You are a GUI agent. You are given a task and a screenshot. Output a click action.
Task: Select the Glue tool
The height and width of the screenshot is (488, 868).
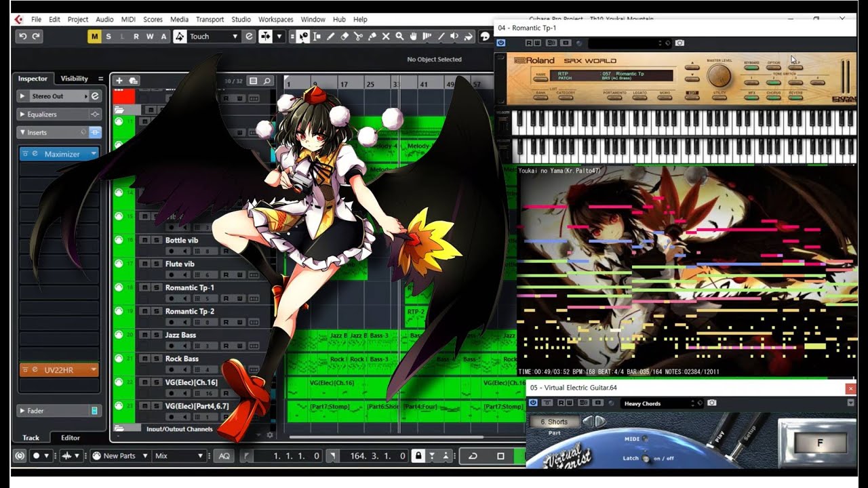click(372, 36)
